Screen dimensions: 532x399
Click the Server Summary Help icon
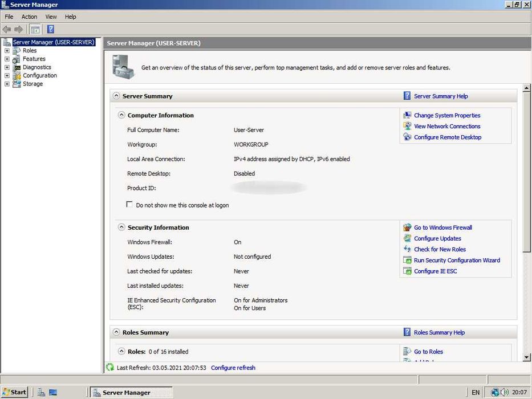tap(407, 96)
